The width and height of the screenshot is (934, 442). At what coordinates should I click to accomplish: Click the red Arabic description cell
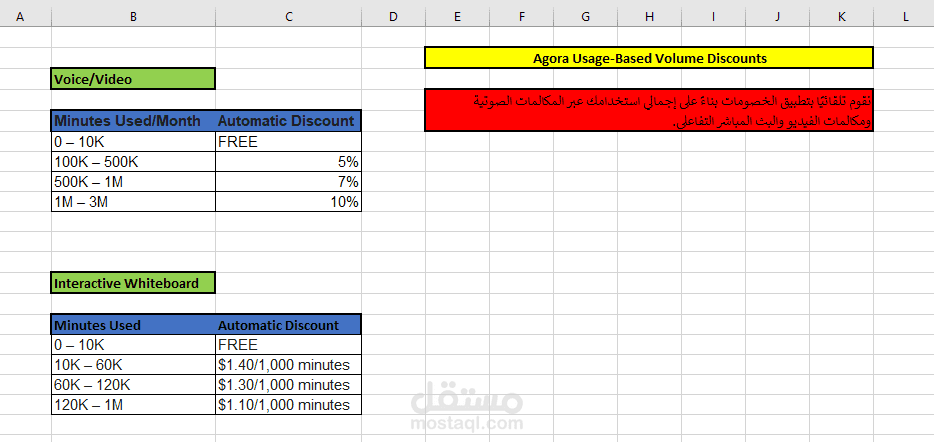pyautogui.click(x=649, y=110)
